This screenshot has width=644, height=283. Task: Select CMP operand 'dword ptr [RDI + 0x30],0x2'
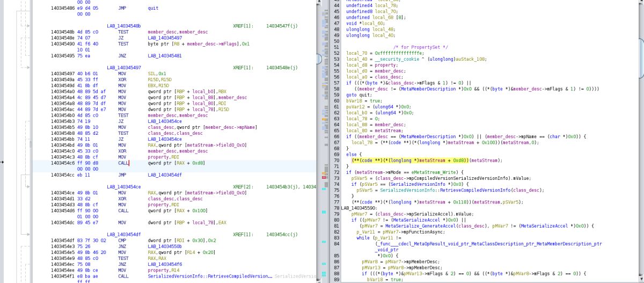pos(181,240)
